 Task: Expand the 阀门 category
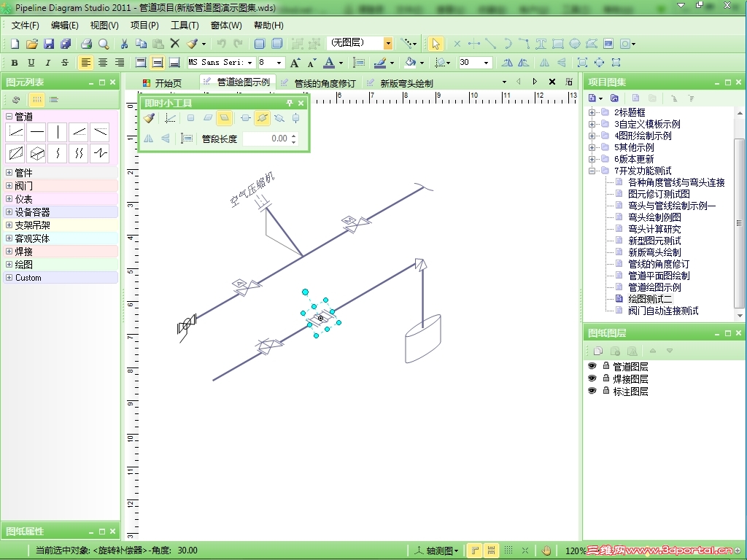click(x=9, y=186)
